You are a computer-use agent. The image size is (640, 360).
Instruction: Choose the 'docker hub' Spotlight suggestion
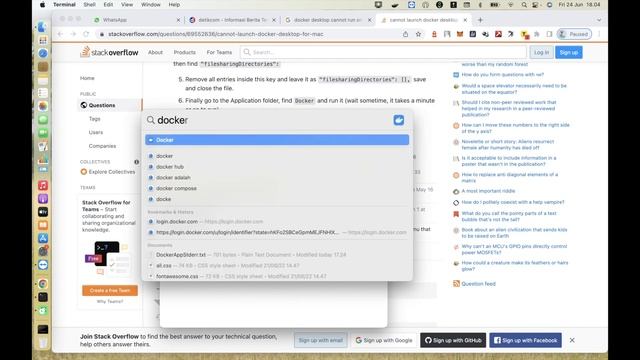pyautogui.click(x=277, y=167)
